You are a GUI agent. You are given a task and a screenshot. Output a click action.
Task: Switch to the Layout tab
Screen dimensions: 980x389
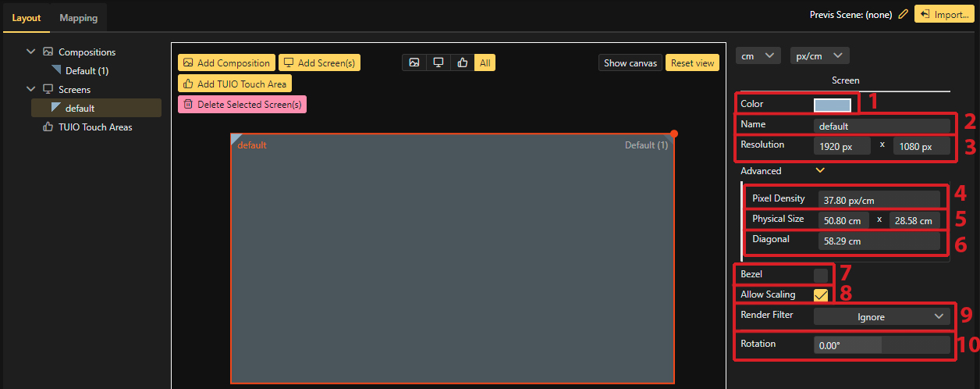(27, 18)
